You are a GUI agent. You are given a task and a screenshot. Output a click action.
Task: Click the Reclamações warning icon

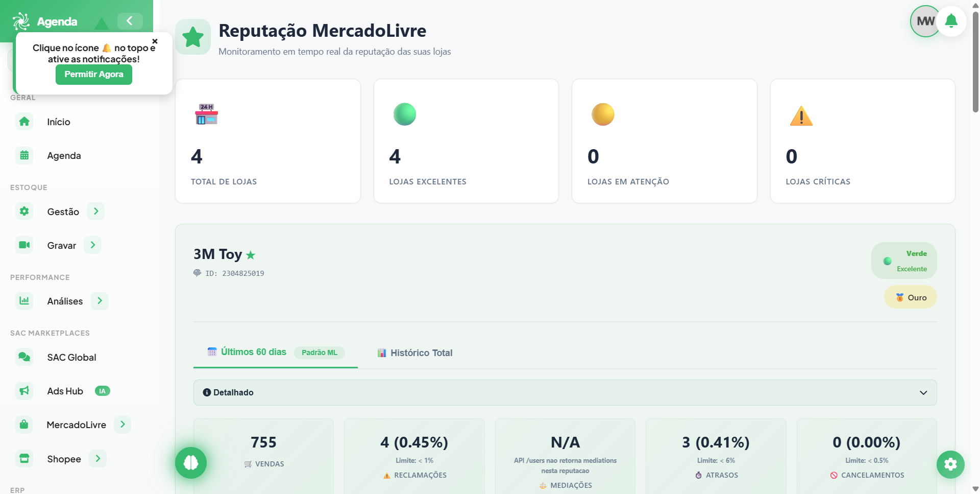pos(387,476)
